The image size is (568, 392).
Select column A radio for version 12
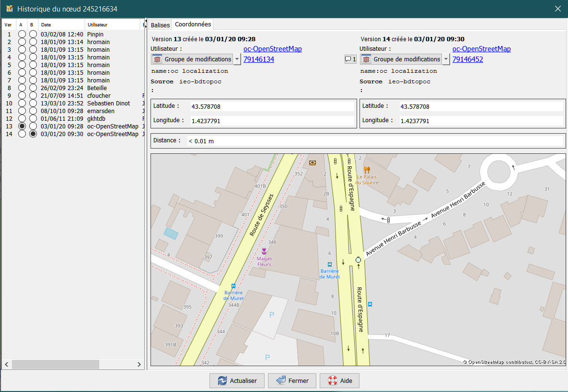coord(22,118)
